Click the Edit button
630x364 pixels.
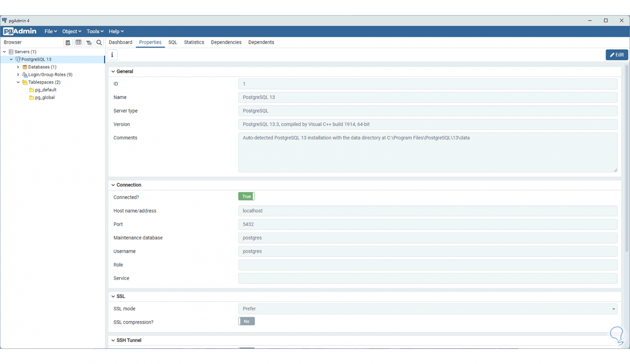(617, 55)
